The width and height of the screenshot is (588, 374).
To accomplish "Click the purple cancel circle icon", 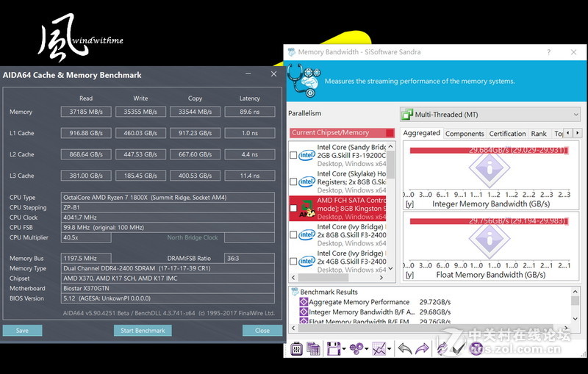I will click(476, 349).
